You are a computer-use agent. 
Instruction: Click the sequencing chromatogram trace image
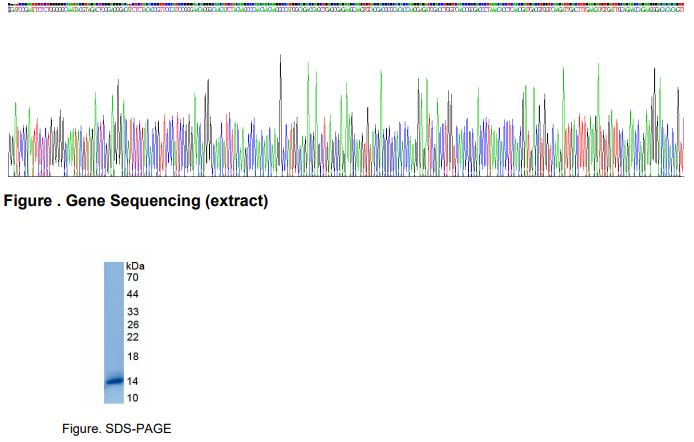point(346,120)
